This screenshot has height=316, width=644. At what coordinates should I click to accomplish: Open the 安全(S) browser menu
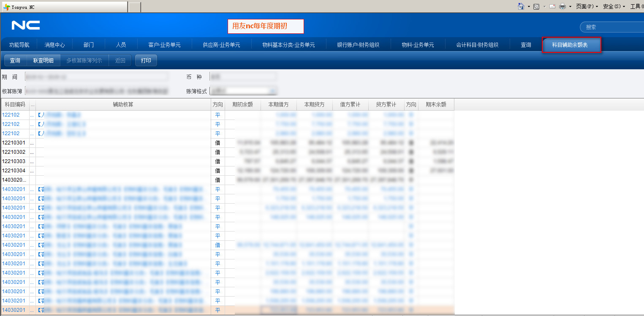(614, 6)
